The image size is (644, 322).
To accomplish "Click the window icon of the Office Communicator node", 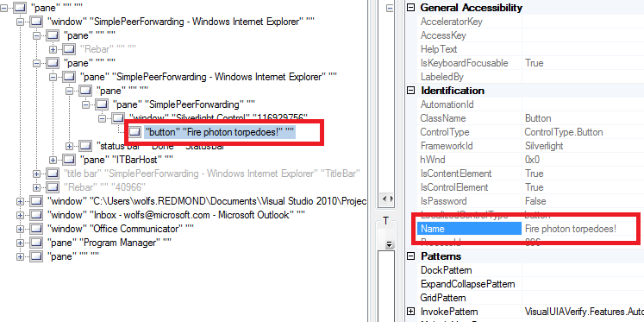I will [x=36, y=229].
